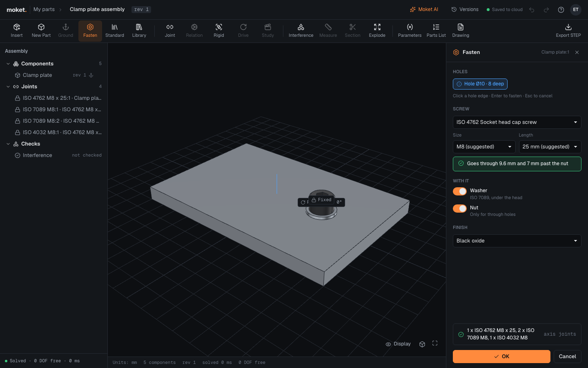
Task: Open the Standard parts tool
Action: click(115, 31)
